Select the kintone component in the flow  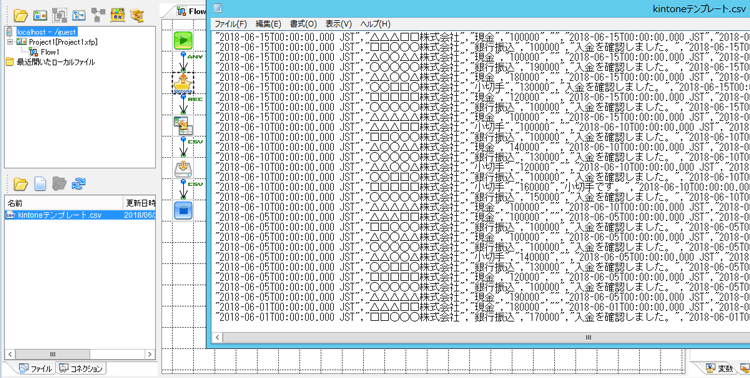click(x=183, y=83)
